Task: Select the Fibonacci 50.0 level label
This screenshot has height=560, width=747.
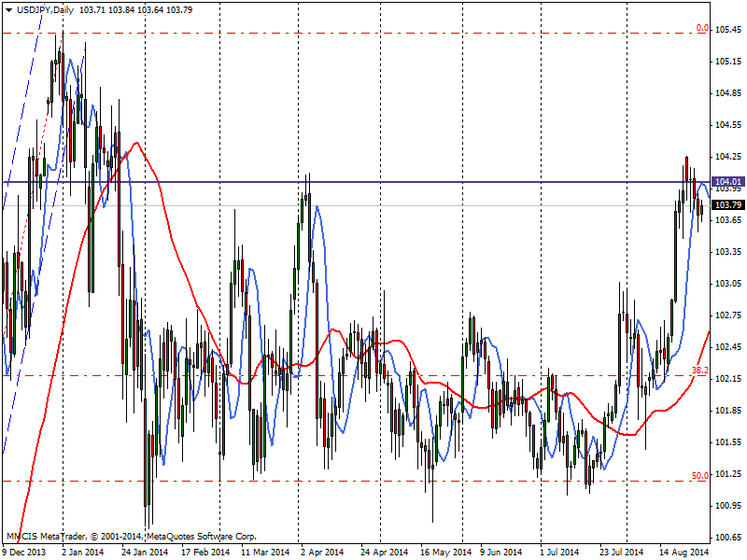Action: (699, 475)
